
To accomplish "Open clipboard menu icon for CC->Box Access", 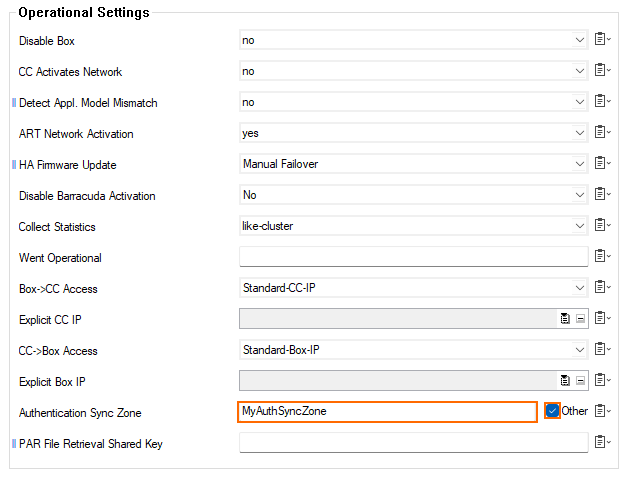I will click(x=602, y=349).
